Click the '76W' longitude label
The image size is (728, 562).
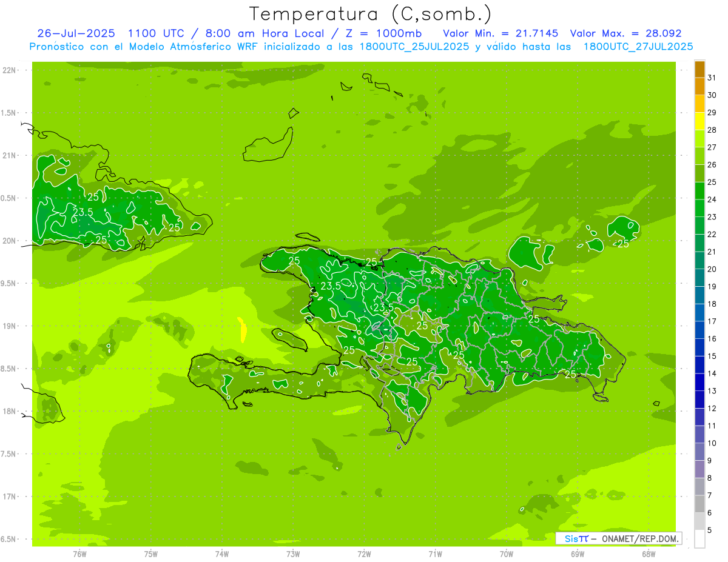(x=79, y=554)
